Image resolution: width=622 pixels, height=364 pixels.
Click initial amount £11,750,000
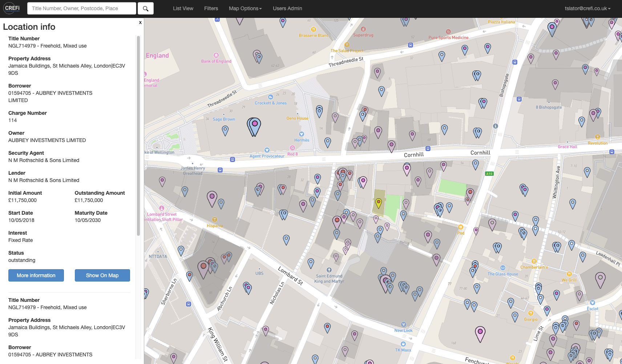point(23,200)
